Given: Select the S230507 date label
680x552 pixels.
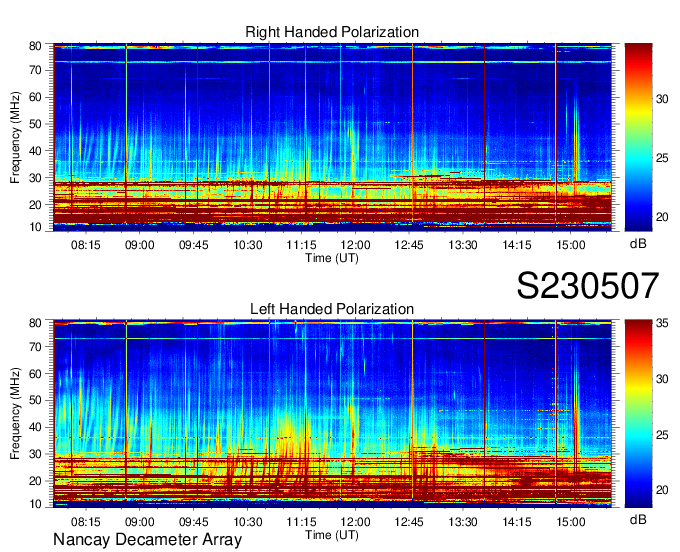Looking at the screenshot, I should (588, 286).
